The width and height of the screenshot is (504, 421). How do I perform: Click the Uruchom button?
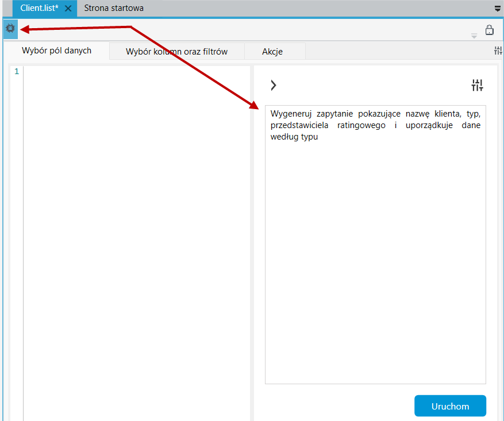click(450, 406)
